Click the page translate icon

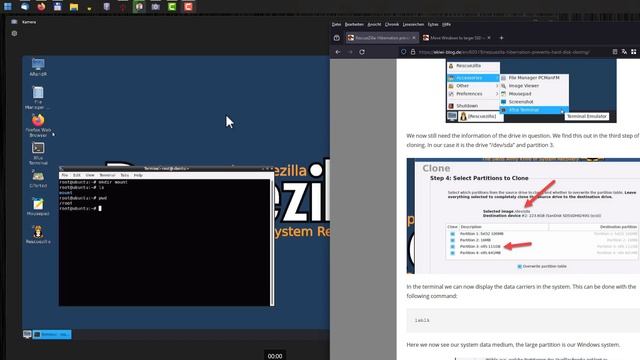tap(624, 52)
